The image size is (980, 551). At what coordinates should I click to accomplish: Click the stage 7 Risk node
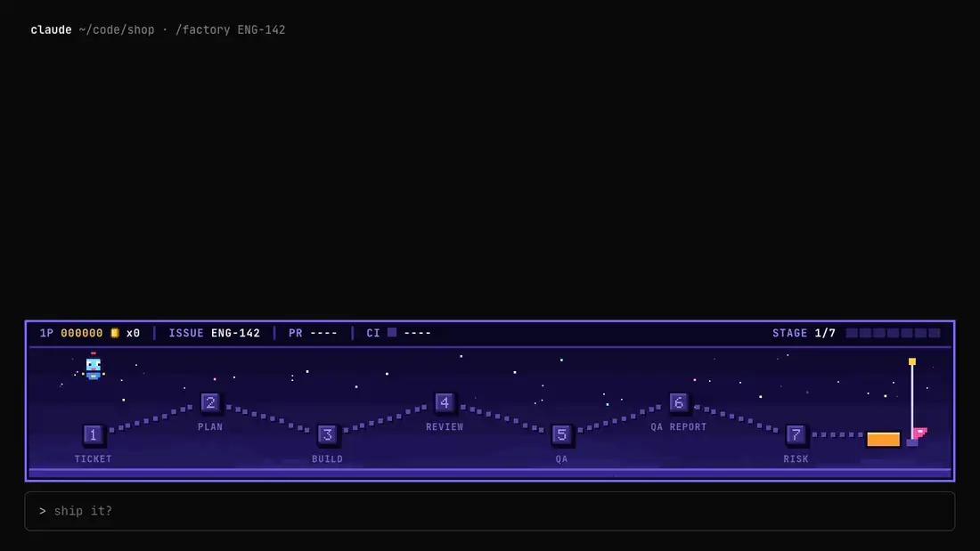pos(796,434)
